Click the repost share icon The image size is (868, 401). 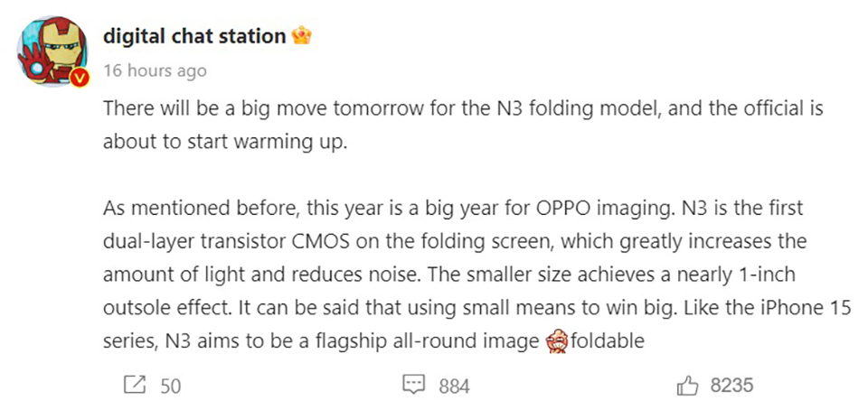[x=134, y=386]
